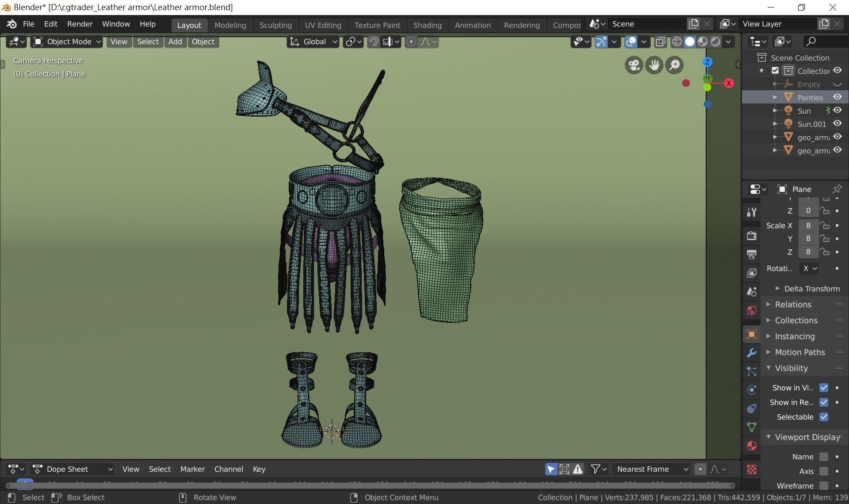Open Object Constraints properties tab
This screenshot has width=849, height=504.
point(752,408)
